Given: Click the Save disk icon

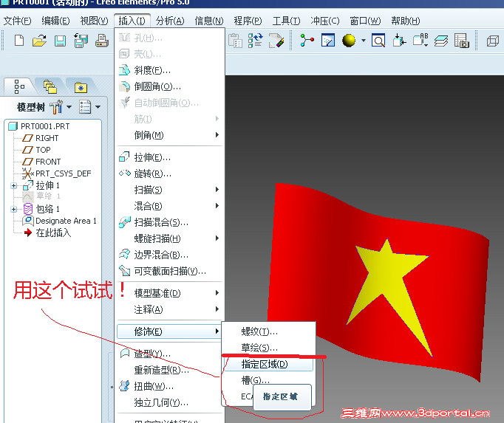Looking at the screenshot, I should click(x=60, y=41).
